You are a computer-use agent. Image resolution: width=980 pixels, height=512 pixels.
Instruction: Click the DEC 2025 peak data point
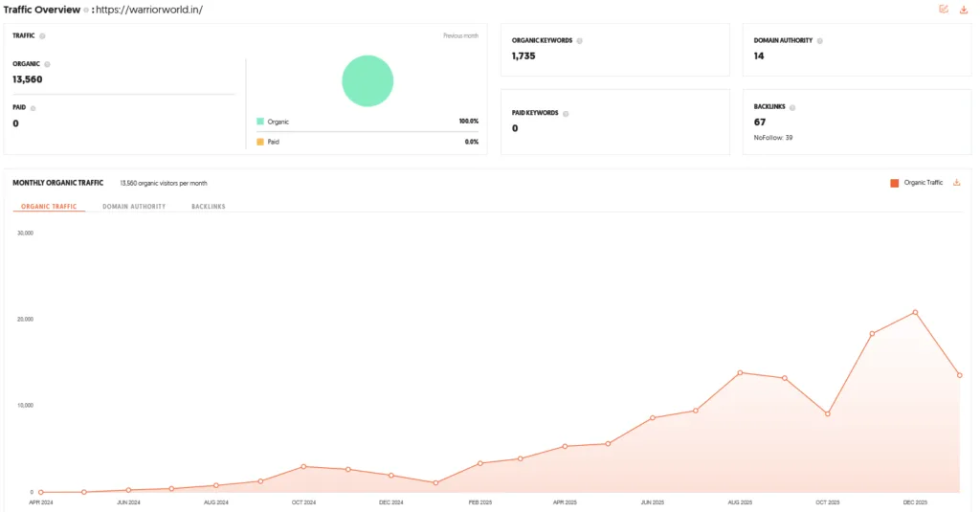point(915,312)
